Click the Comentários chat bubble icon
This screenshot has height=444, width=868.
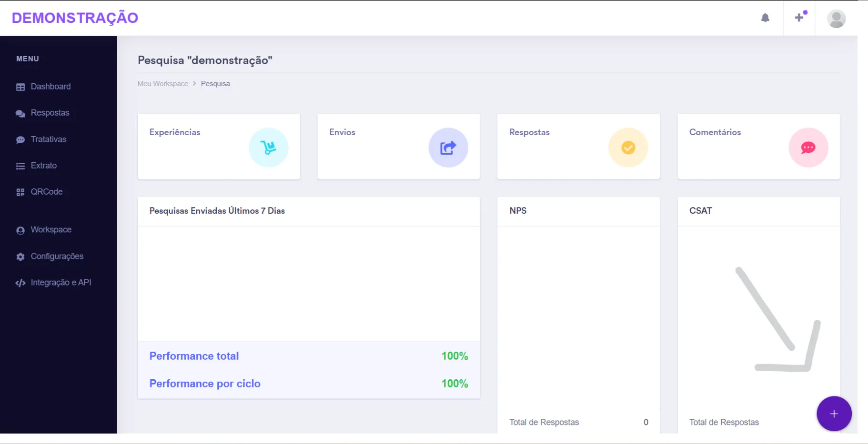808,148
